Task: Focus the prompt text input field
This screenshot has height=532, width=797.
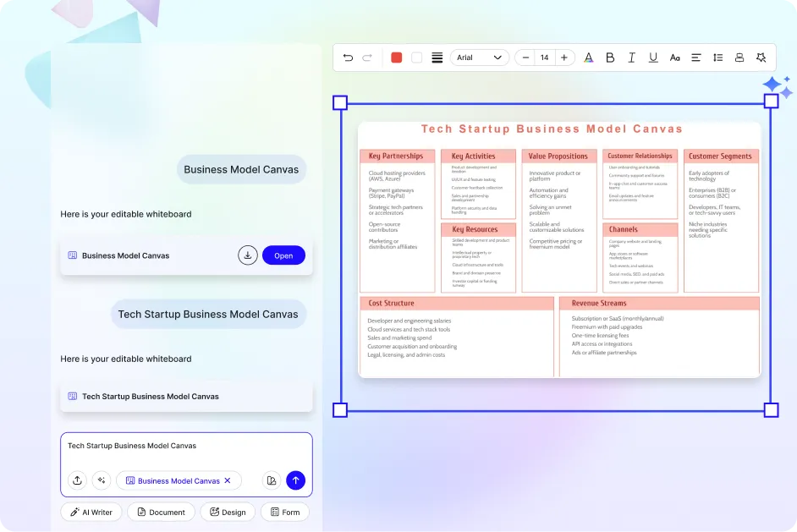Action: (x=186, y=446)
